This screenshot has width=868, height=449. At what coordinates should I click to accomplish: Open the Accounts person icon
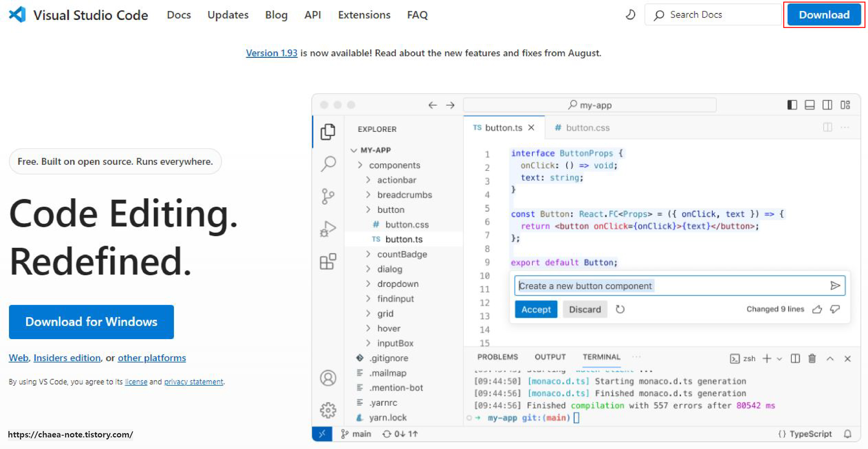[x=328, y=378]
